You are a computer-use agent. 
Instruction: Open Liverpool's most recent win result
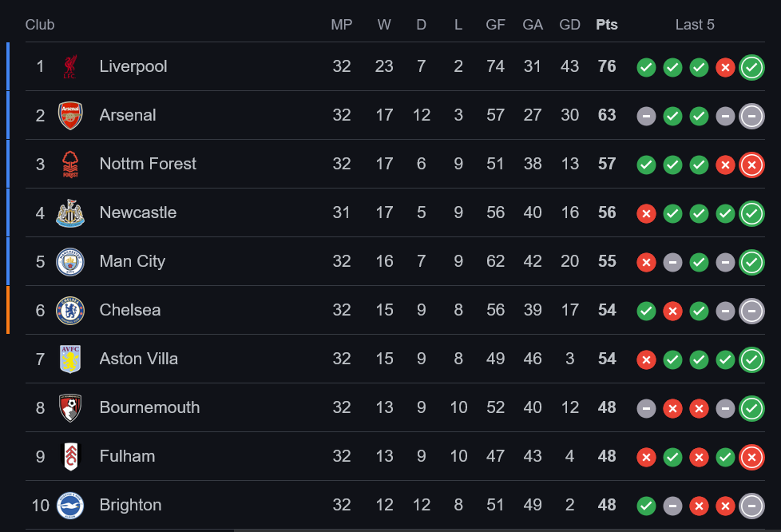coord(751,67)
